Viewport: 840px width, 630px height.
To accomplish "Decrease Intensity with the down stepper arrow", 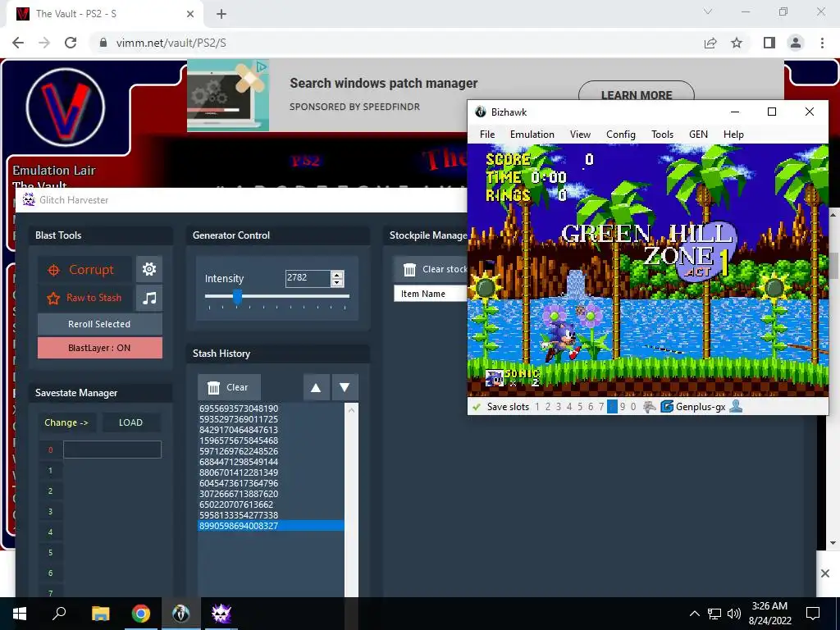I will point(337,282).
